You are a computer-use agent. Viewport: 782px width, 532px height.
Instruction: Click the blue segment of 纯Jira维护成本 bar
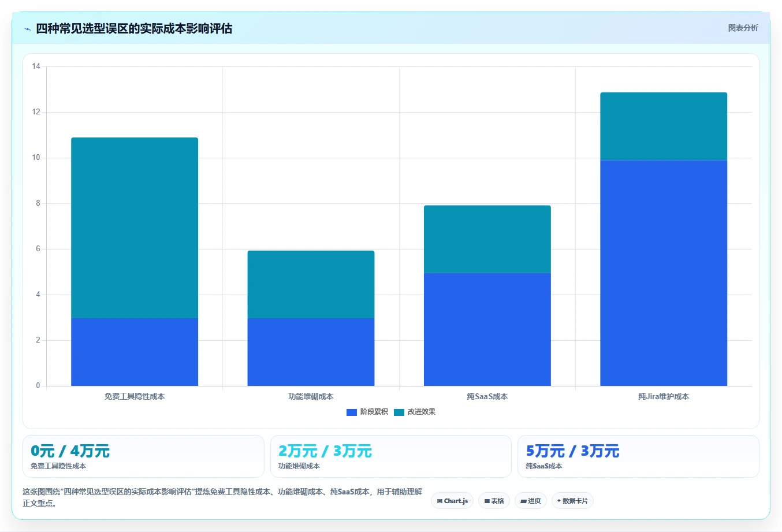click(x=664, y=273)
